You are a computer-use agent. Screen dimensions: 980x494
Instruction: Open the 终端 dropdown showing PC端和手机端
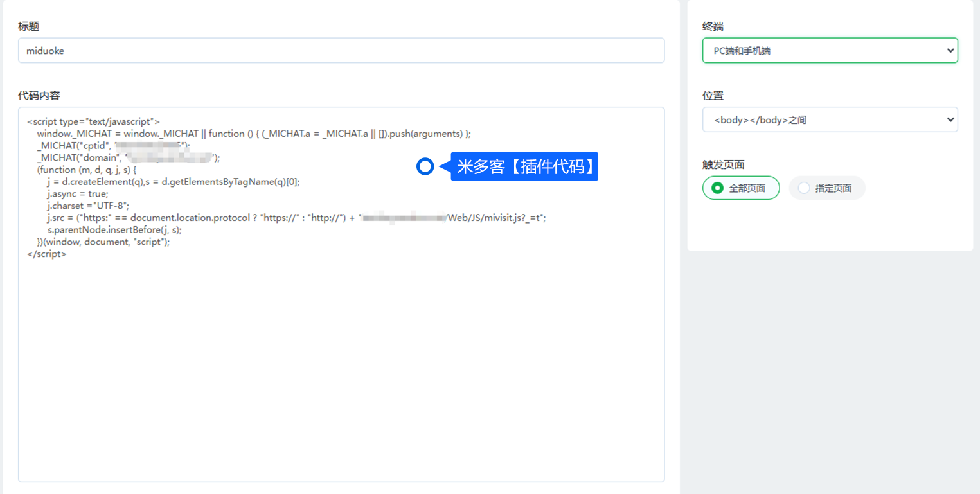pyautogui.click(x=830, y=51)
